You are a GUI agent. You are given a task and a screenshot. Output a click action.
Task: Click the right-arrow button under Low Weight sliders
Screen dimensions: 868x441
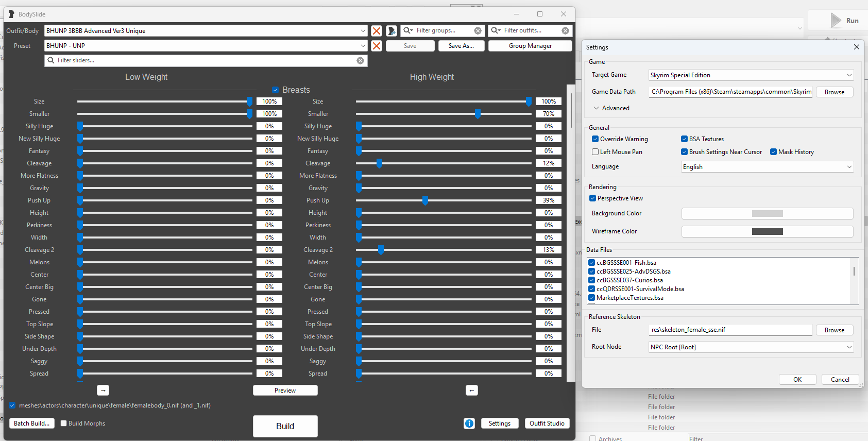tap(103, 391)
